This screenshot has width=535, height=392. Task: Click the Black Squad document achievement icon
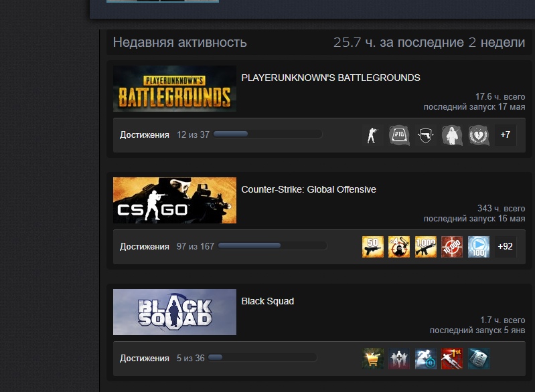(x=479, y=359)
